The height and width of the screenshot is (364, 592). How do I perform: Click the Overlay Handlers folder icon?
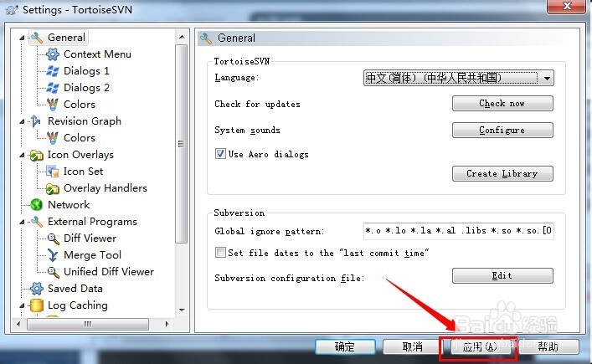[53, 188]
